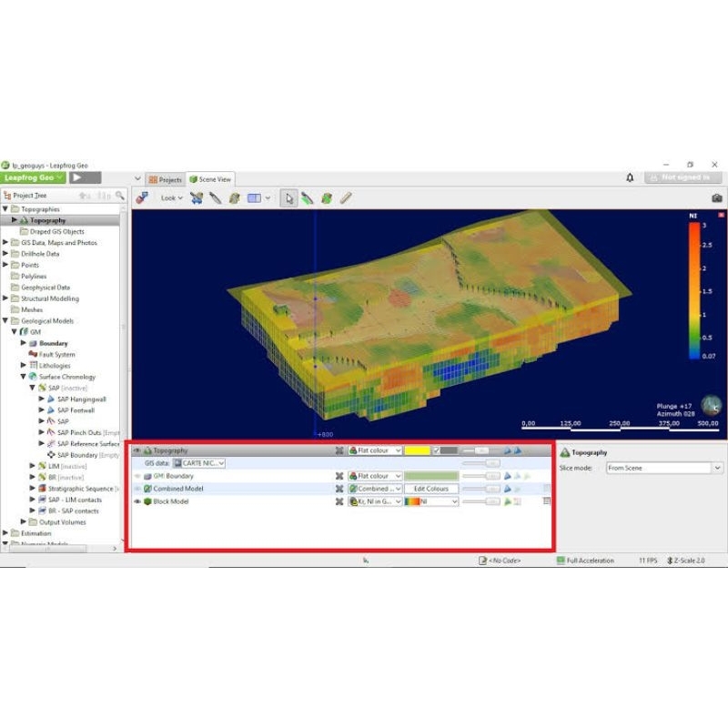Open the Look dropdown menu
This screenshot has width=728, height=728.
[171, 198]
